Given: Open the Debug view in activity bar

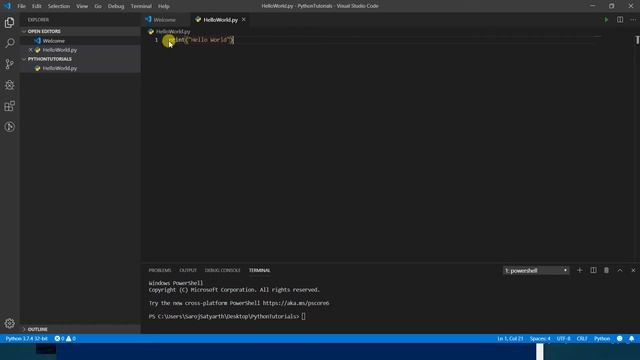Looking at the screenshot, I should pos(9,85).
